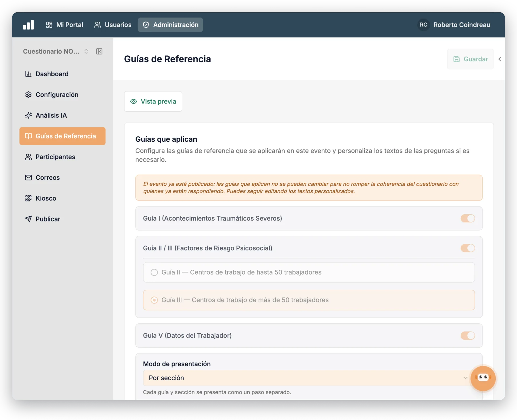Viewport: 517px width, 420px height.
Task: Select Guías de Referencia in the sidebar
Action: [62, 136]
